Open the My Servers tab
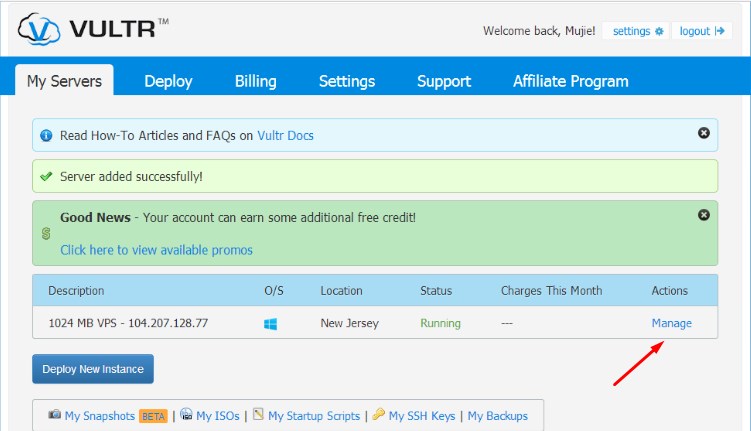751x431 pixels. tap(64, 81)
